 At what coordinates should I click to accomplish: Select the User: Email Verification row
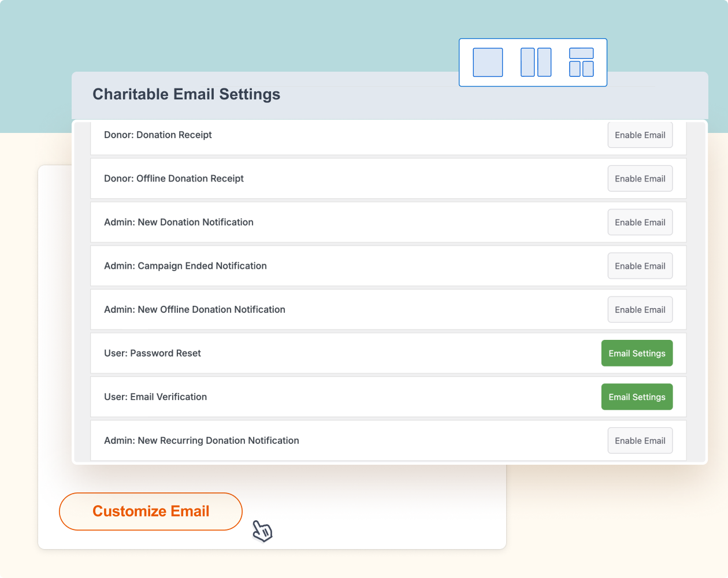pos(347,397)
